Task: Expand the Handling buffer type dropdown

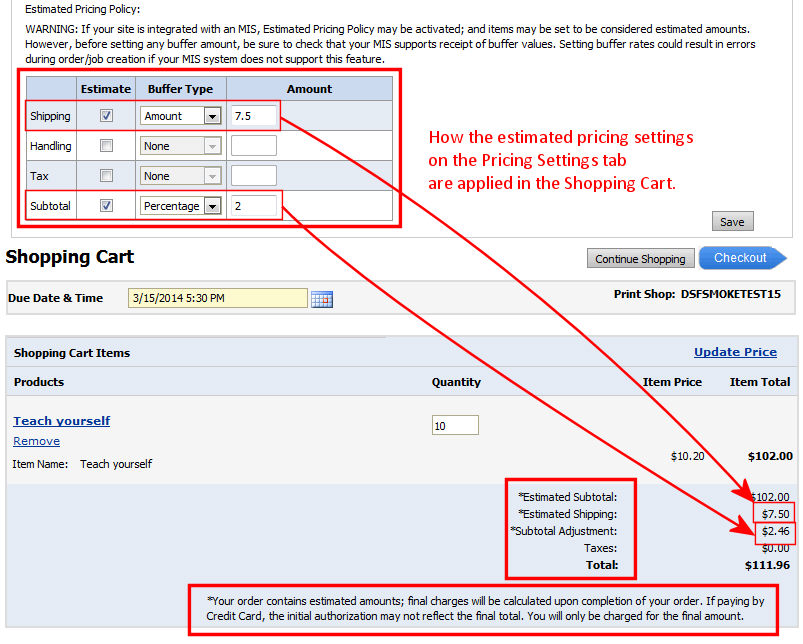Action: 211,146
